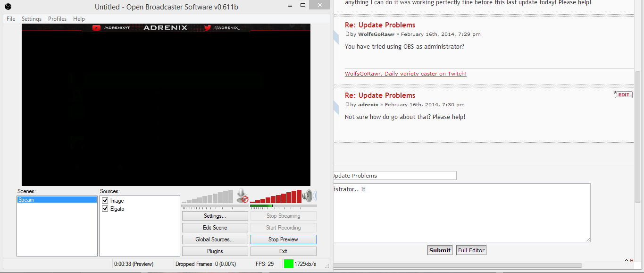644x273 pixels.
Task: Open the File menu
Action: click(x=11, y=19)
